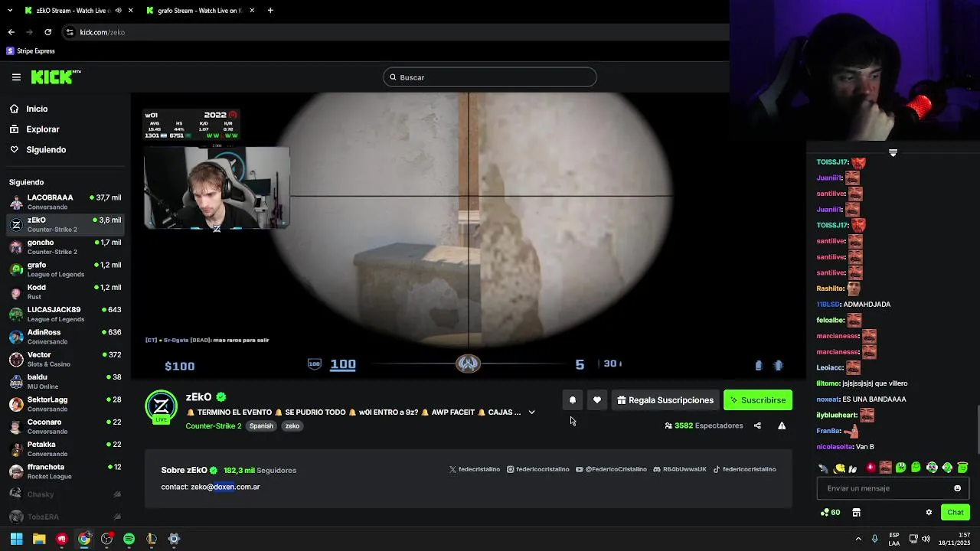Open @FedericoCristalino YouTube link
The height and width of the screenshot is (551, 980).
pos(611,469)
